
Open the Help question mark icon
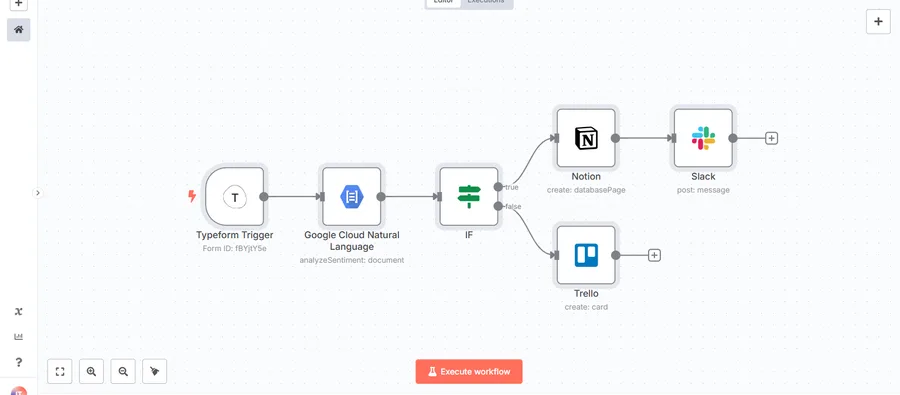tap(18, 362)
